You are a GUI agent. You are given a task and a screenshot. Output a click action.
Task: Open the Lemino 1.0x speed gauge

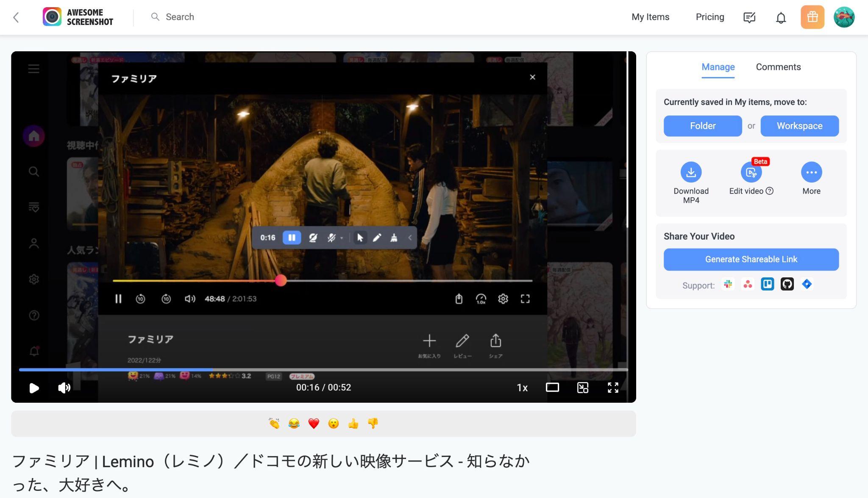pos(481,299)
